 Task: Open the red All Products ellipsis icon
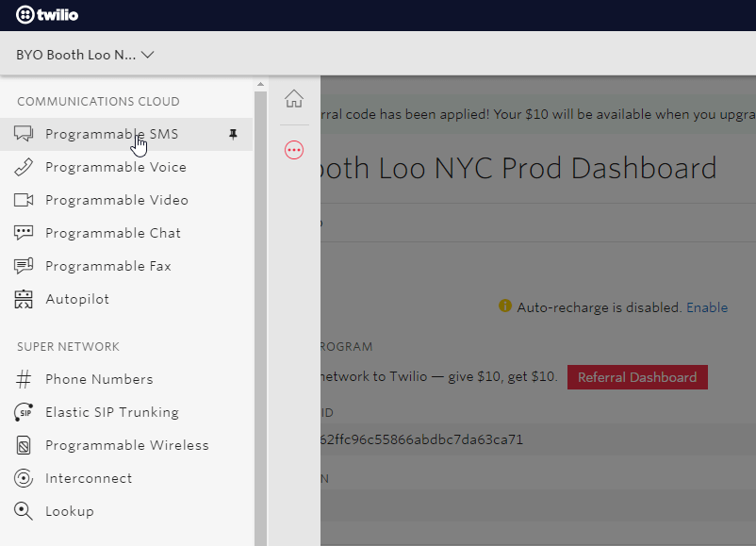[293, 150]
